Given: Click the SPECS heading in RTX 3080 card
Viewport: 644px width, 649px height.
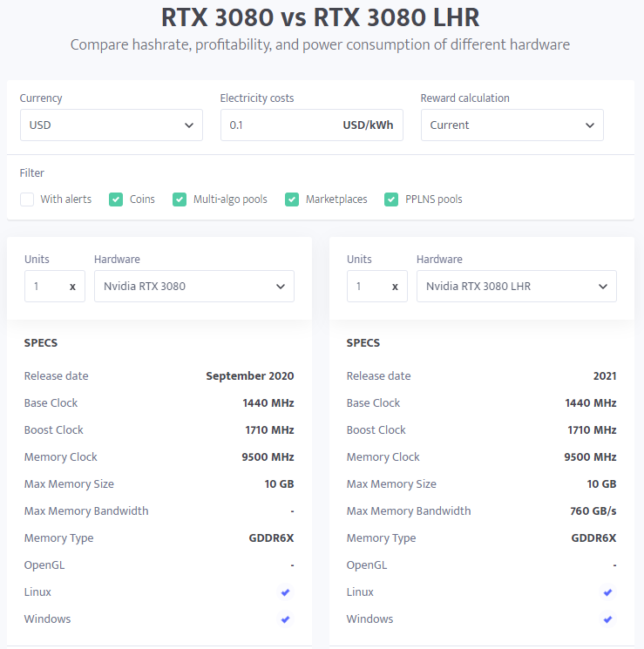Looking at the screenshot, I should (41, 343).
